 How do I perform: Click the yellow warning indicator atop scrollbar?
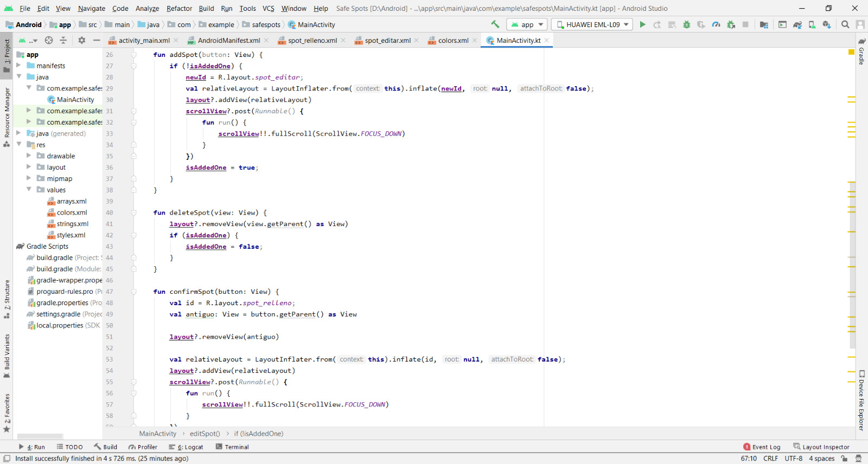pos(851,52)
